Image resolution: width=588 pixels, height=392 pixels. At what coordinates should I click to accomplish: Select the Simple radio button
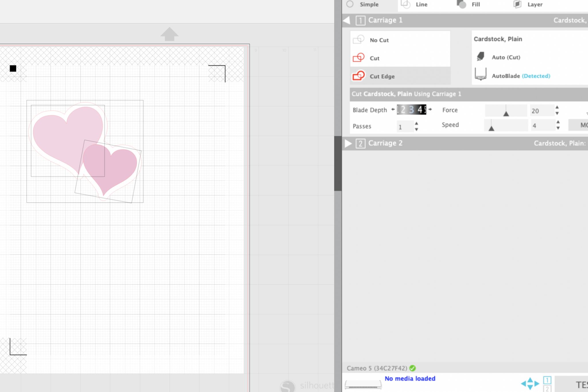(x=350, y=4)
